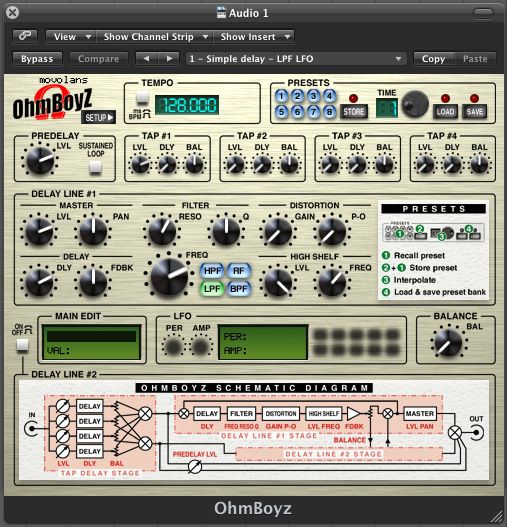Click the Paste button

475,59
